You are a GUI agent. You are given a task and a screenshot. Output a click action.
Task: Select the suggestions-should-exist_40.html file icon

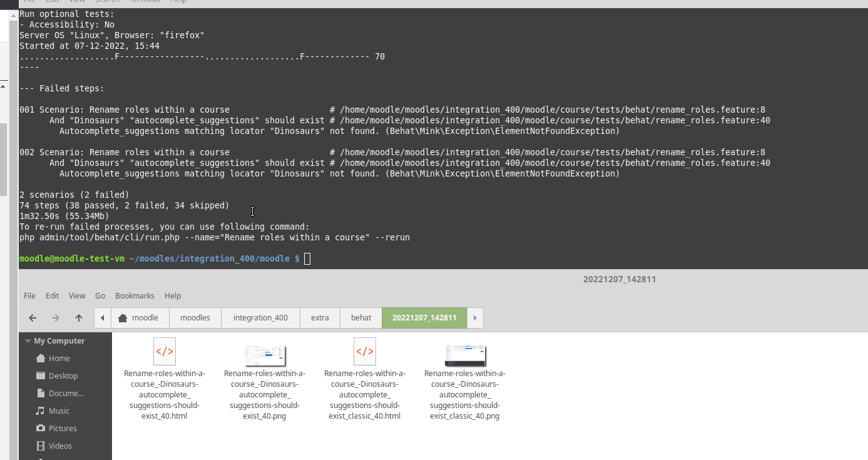click(165, 352)
